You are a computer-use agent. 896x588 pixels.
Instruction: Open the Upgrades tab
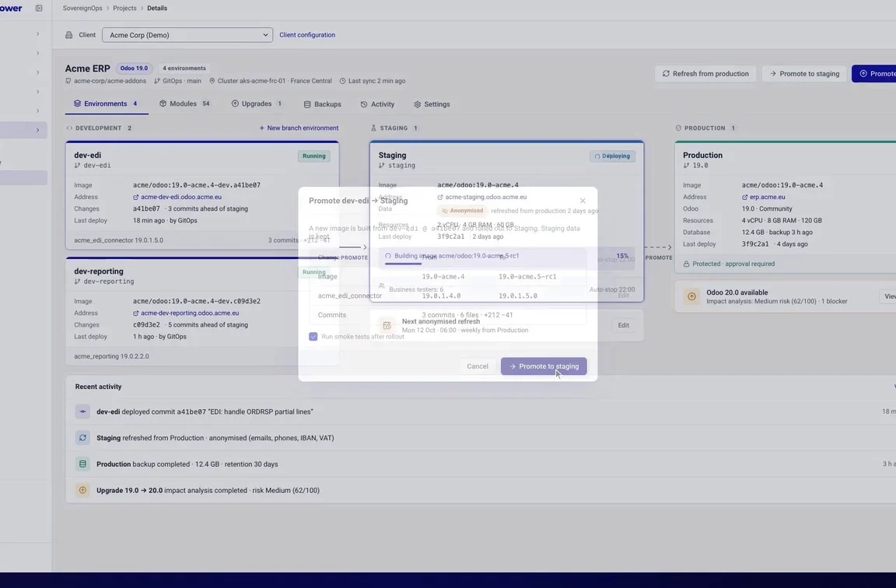point(257,104)
